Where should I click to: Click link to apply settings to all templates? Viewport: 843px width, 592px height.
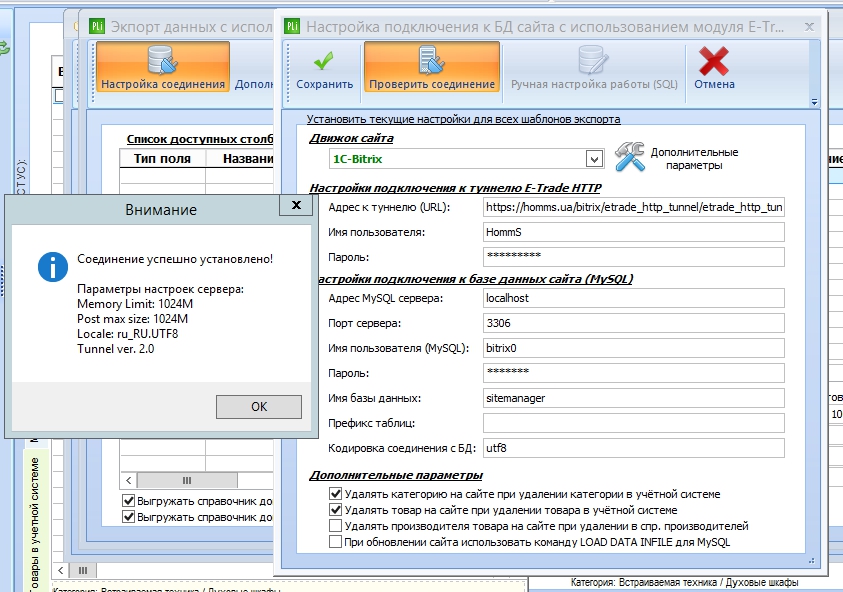pyautogui.click(x=463, y=119)
